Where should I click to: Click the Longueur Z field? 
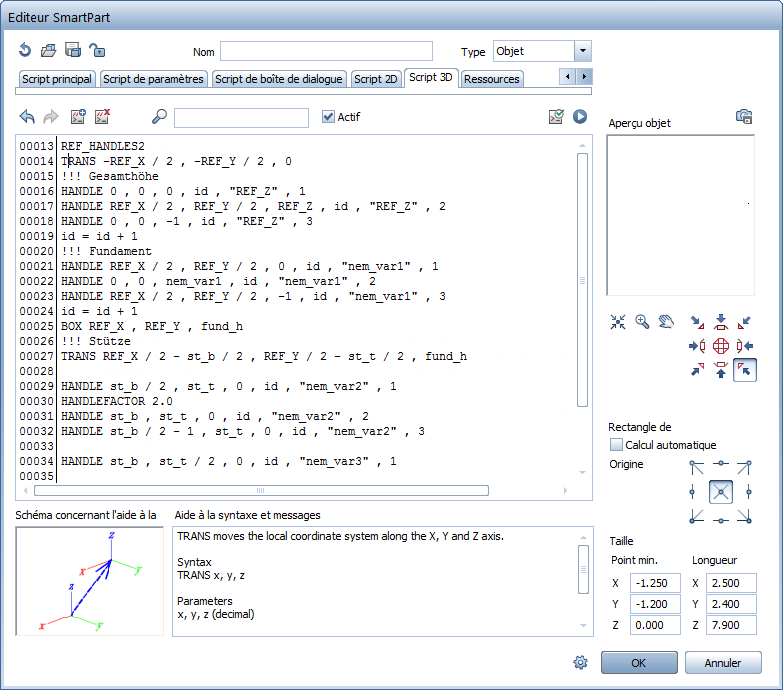pyautogui.click(x=731, y=625)
